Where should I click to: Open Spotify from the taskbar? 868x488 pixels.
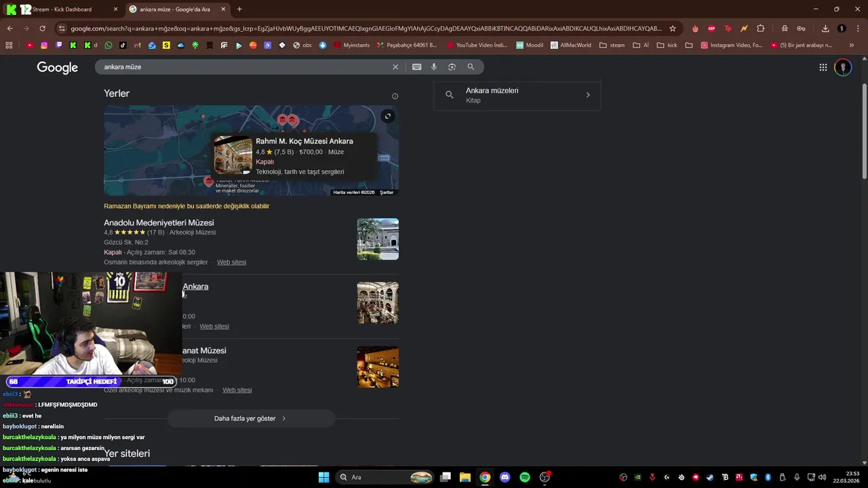(525, 477)
